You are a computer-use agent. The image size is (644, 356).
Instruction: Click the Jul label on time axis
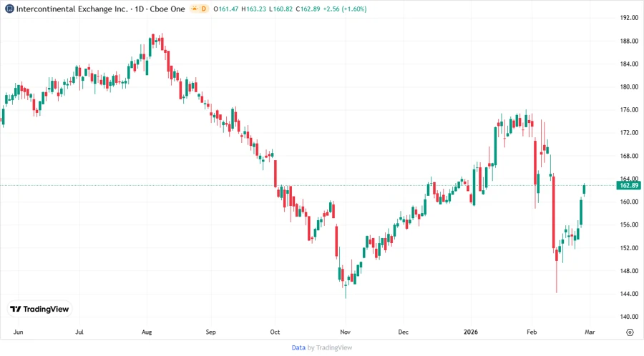(79, 332)
